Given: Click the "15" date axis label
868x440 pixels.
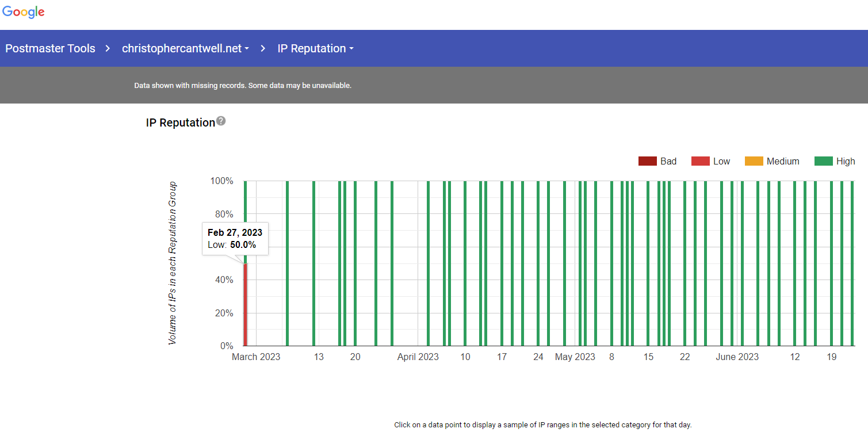Looking at the screenshot, I should tap(648, 357).
